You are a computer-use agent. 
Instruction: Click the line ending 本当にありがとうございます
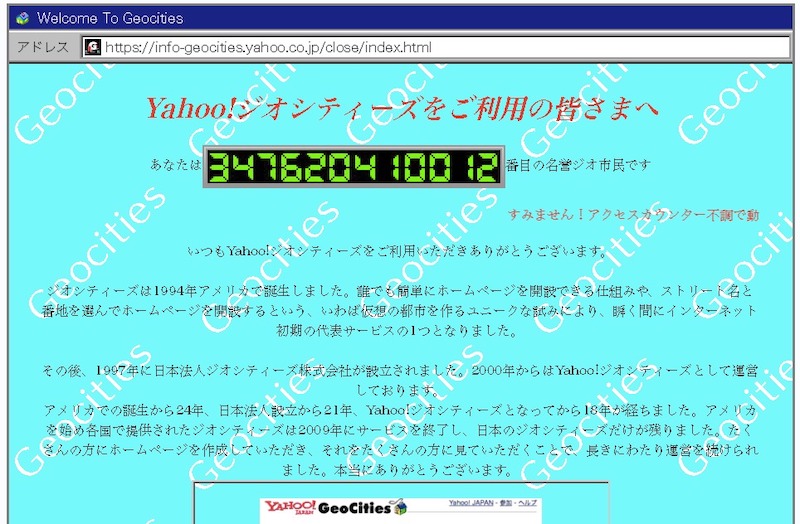click(x=397, y=469)
